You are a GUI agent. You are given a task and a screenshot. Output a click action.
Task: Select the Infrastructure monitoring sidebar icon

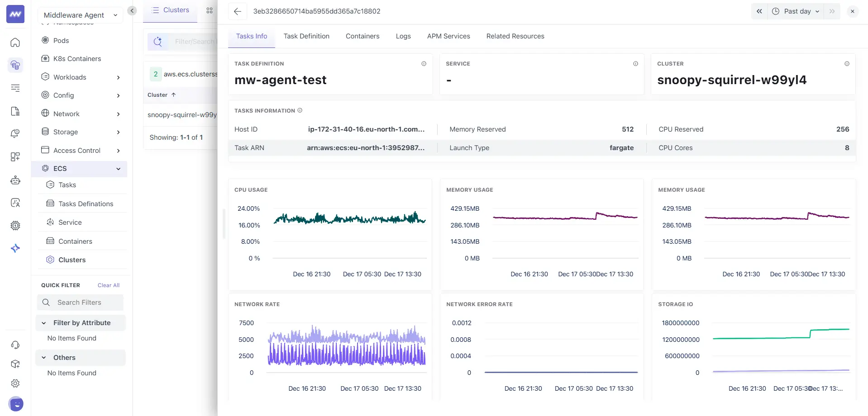pos(15,65)
